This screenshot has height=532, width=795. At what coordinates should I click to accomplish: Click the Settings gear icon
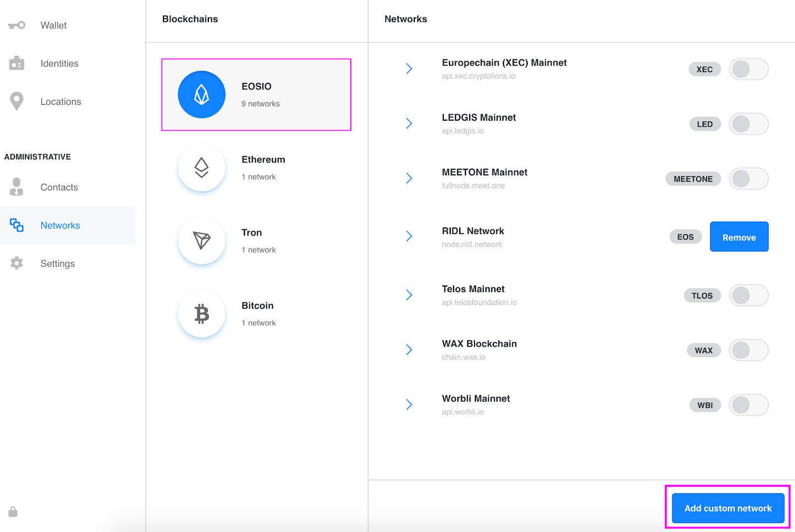point(16,263)
